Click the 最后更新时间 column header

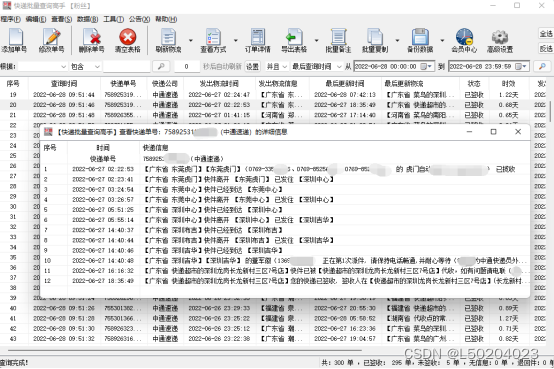click(344, 84)
